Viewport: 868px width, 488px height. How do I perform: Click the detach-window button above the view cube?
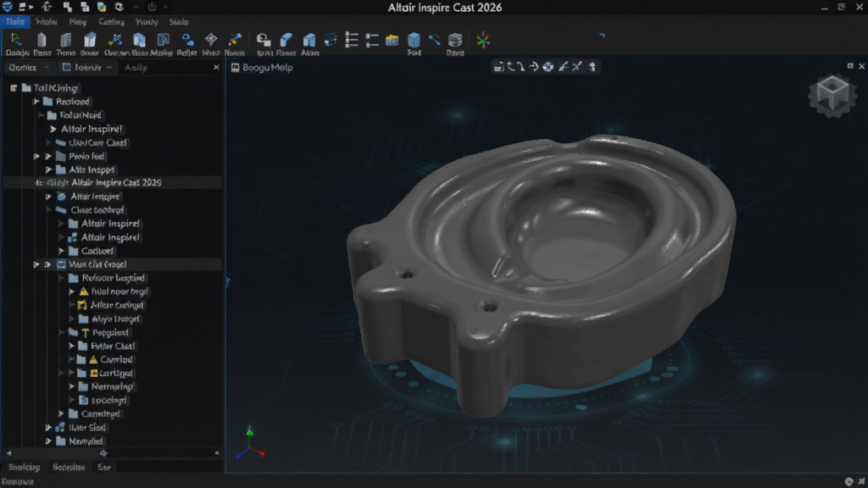point(850,66)
